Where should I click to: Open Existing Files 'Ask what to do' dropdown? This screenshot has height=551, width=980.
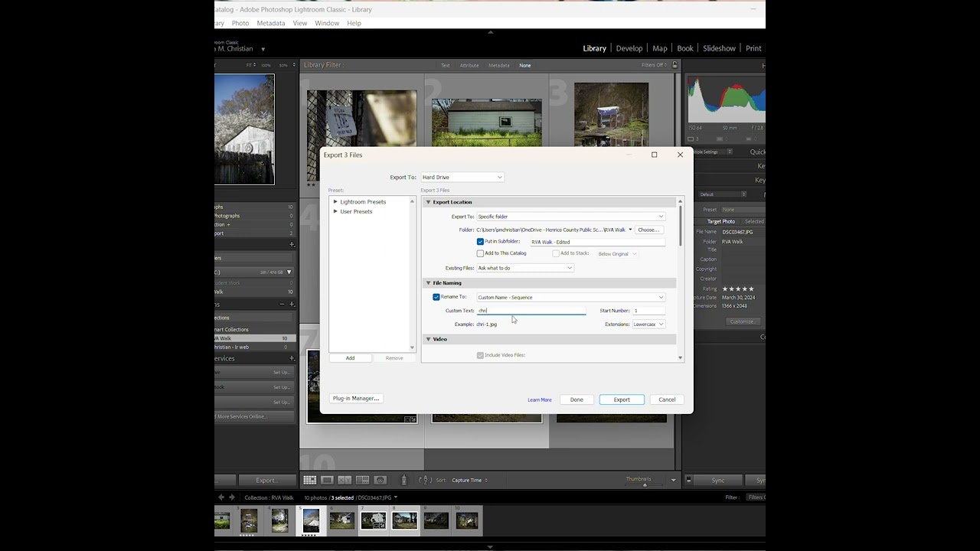(524, 268)
